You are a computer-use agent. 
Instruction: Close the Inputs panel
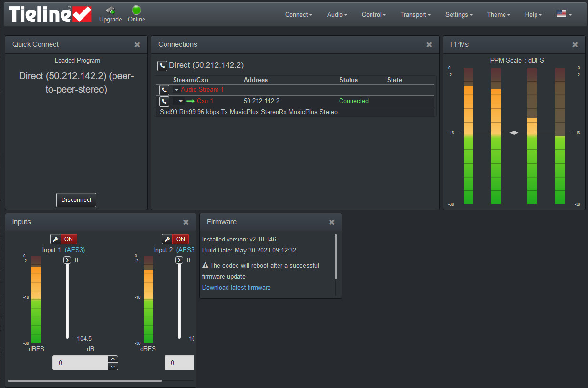(x=186, y=222)
